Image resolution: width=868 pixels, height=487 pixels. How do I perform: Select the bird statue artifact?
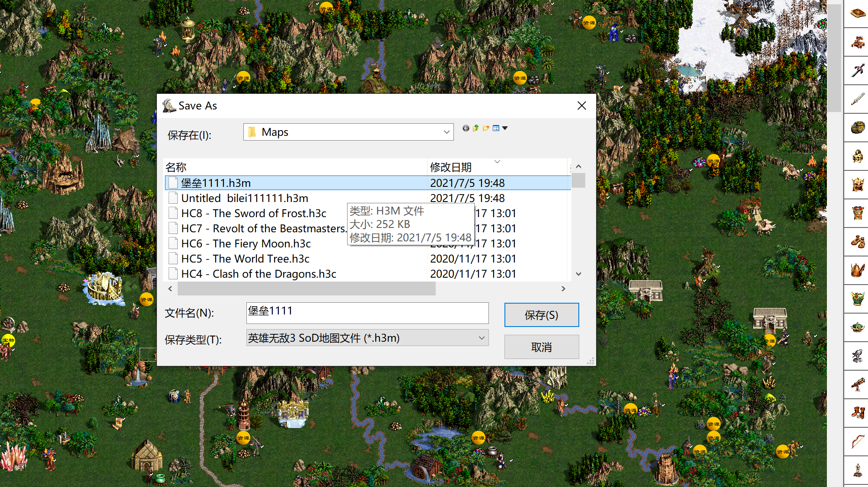(x=858, y=356)
